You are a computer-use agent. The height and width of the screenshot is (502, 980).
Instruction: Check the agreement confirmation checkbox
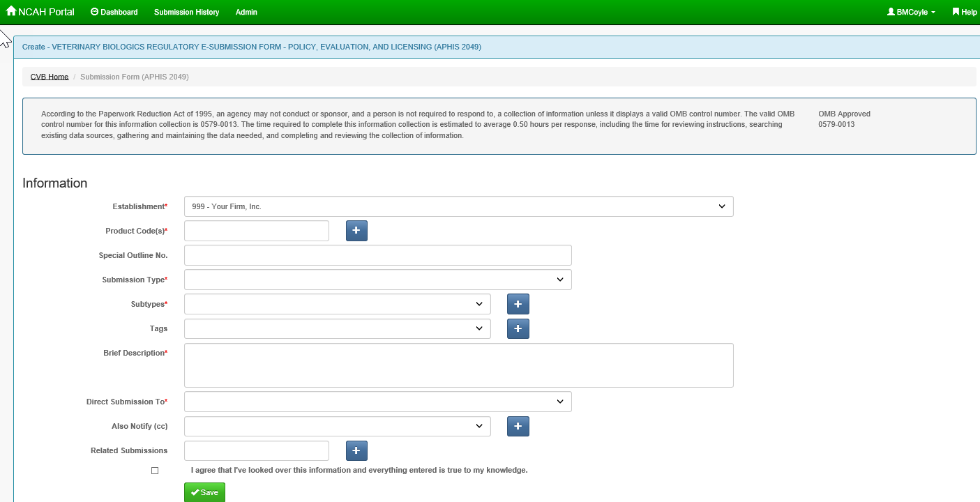pos(155,471)
